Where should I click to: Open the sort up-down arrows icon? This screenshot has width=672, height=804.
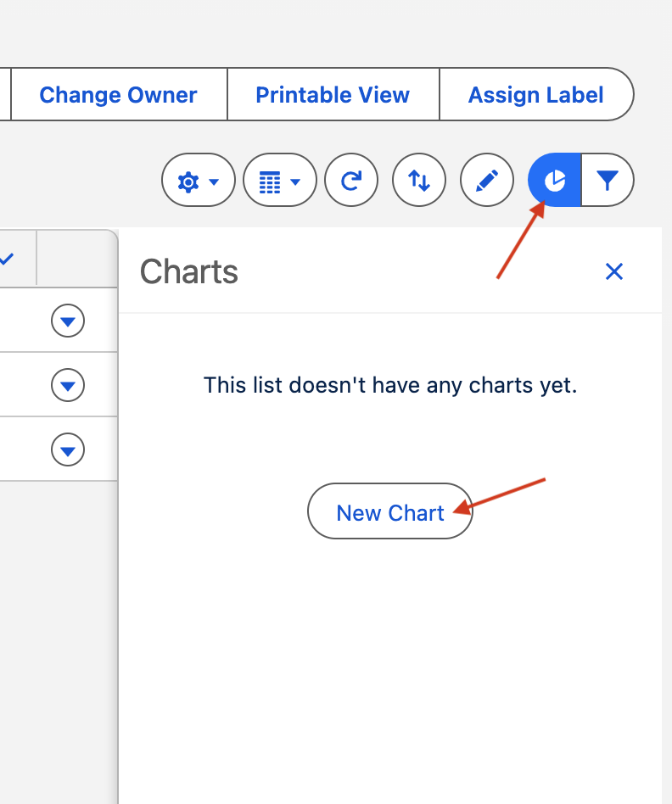tap(419, 180)
